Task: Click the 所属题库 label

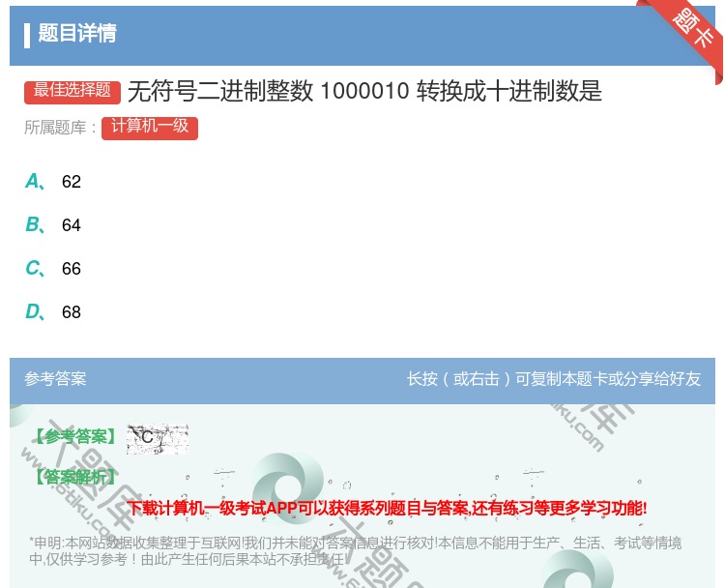Action: click(x=60, y=128)
